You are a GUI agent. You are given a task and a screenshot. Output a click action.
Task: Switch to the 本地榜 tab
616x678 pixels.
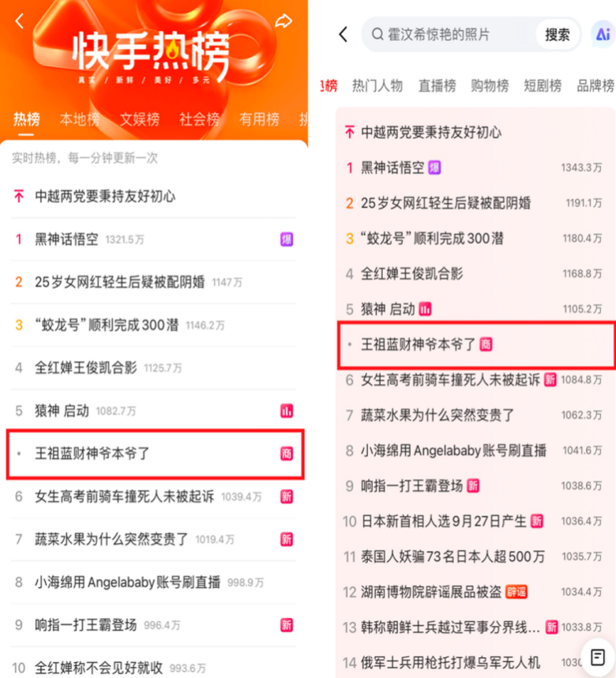pos(80,119)
